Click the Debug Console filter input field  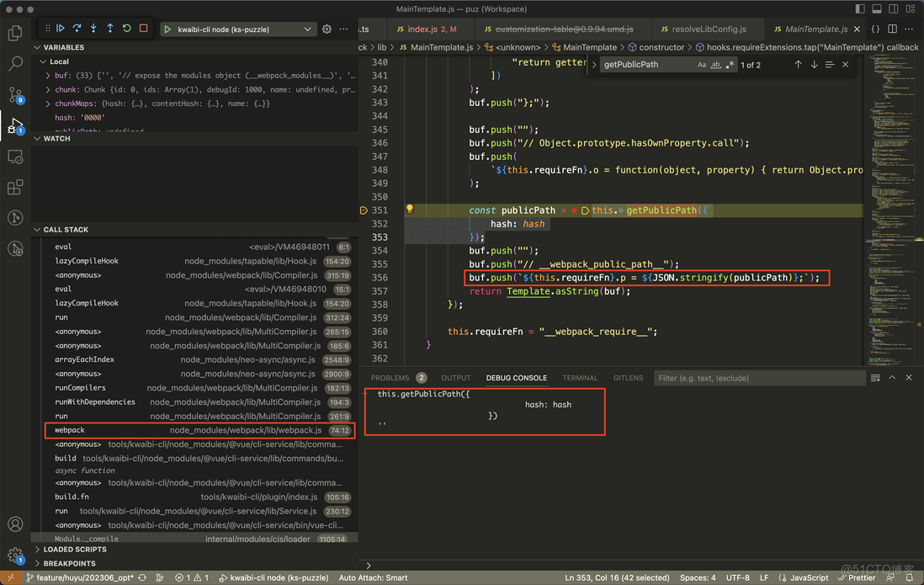[757, 378]
